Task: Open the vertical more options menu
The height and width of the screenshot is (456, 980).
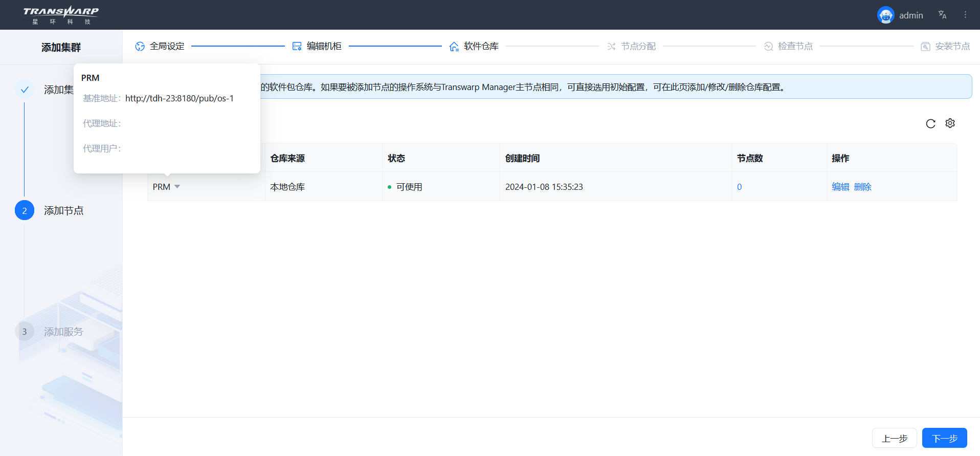Action: point(965,15)
